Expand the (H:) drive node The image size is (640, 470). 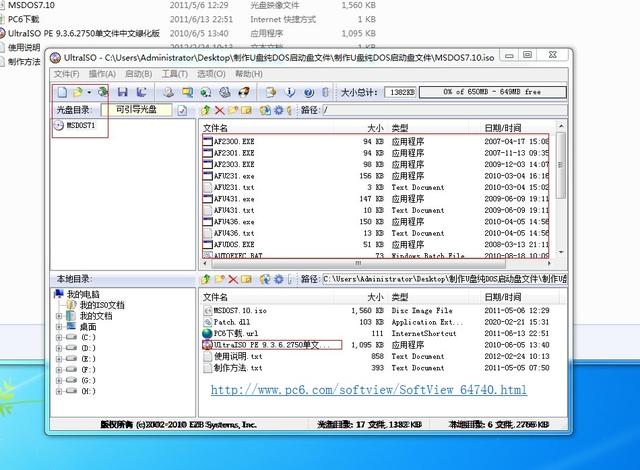point(59,391)
